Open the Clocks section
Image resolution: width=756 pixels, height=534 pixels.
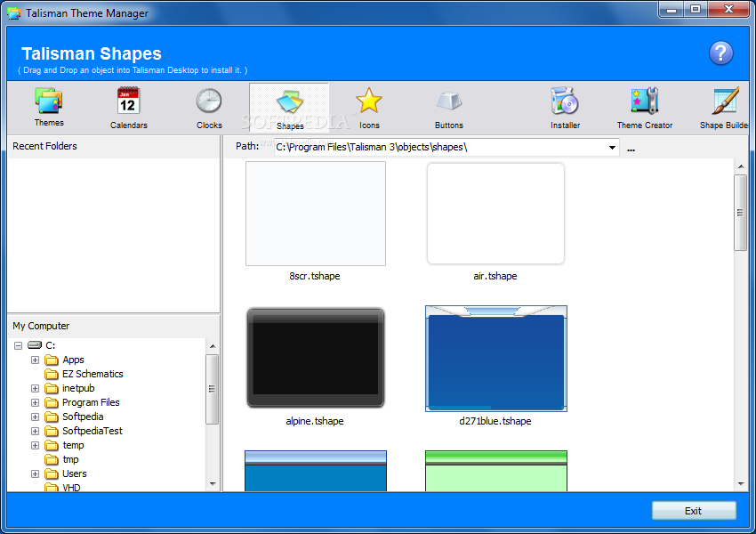click(x=209, y=108)
